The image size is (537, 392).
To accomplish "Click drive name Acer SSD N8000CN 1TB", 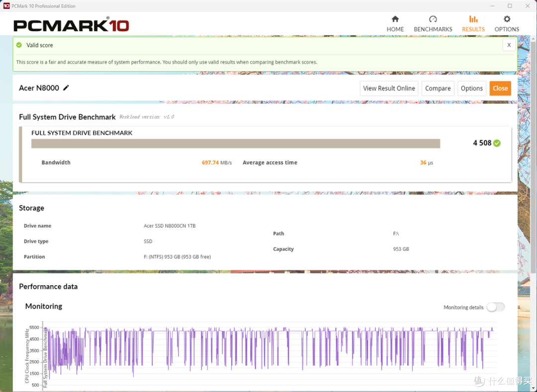I will point(170,226).
